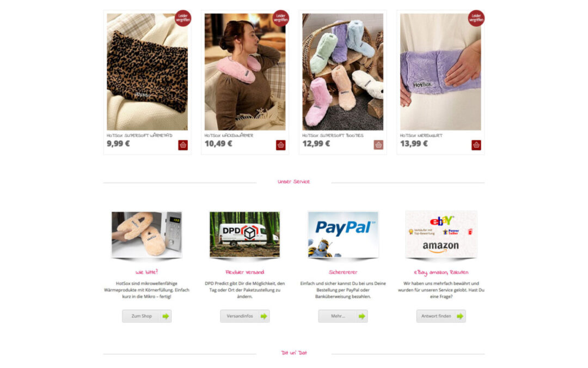Click the Mehr... payment button

[343, 316]
